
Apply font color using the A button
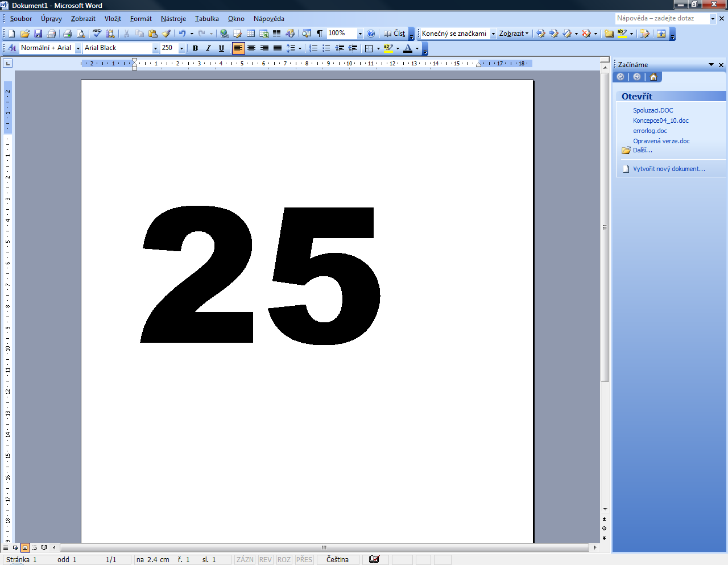tap(407, 48)
